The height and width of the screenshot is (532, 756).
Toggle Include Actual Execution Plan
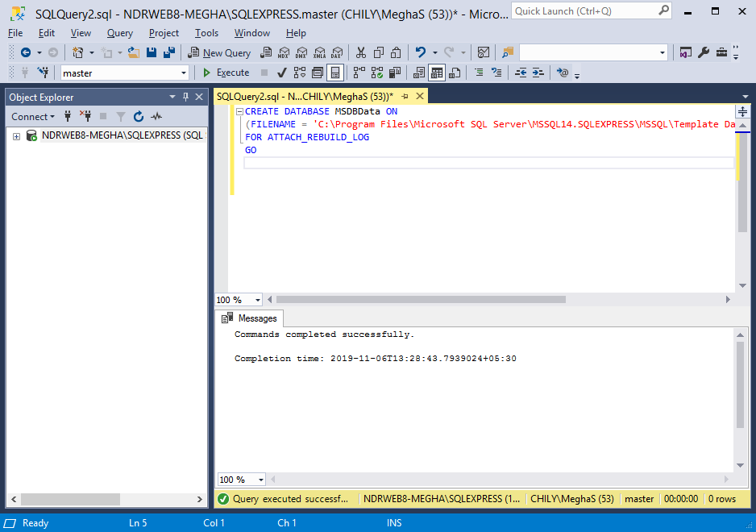[359, 73]
